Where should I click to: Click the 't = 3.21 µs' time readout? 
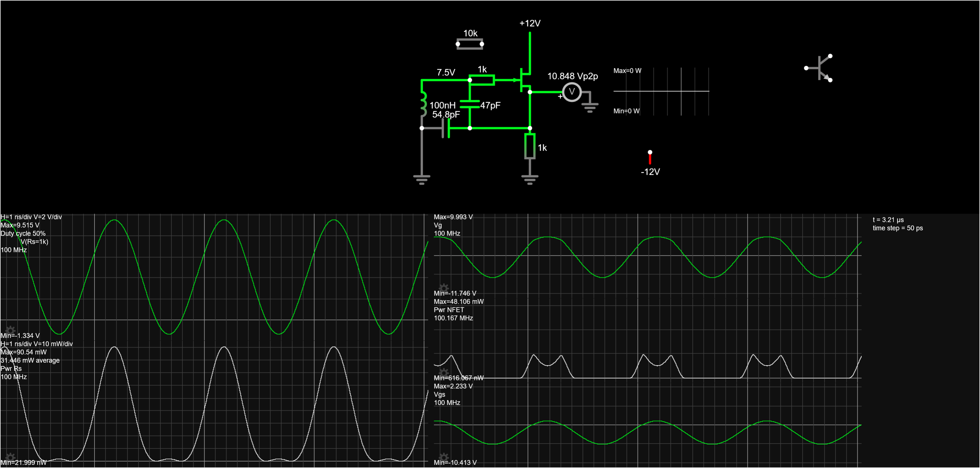888,220
